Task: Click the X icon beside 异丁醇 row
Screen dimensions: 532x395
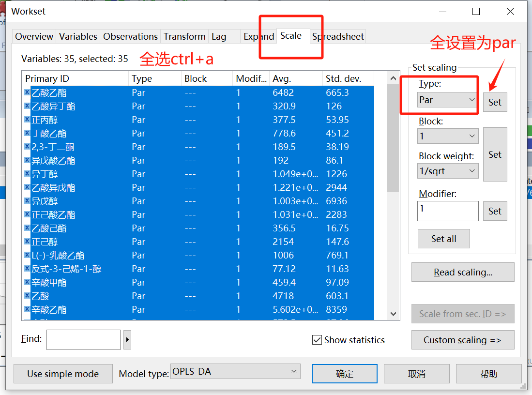Action: coord(27,174)
